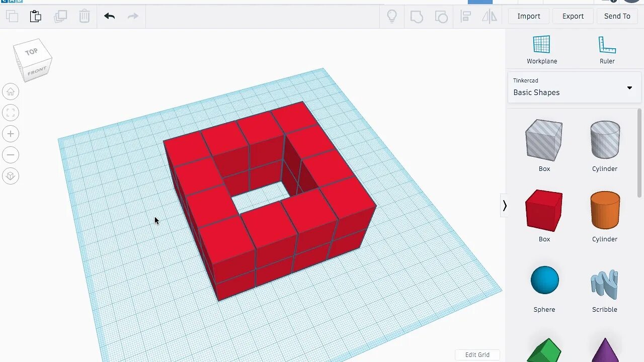Click the Ungroup shapes icon

(441, 17)
